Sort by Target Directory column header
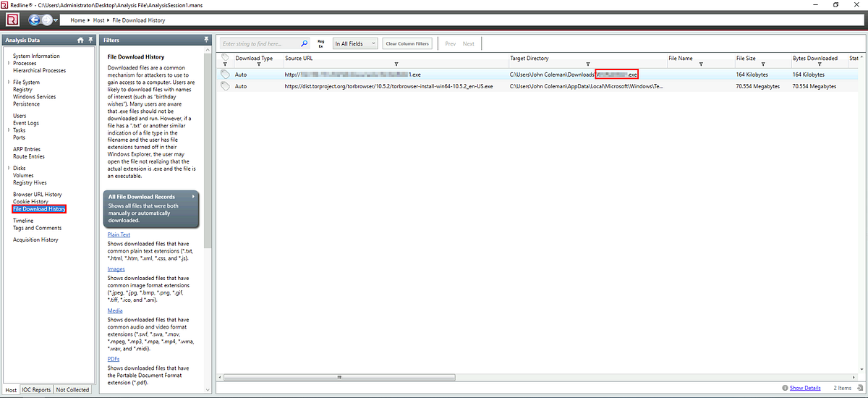Image resolution: width=868 pixels, height=398 pixels. click(529, 58)
